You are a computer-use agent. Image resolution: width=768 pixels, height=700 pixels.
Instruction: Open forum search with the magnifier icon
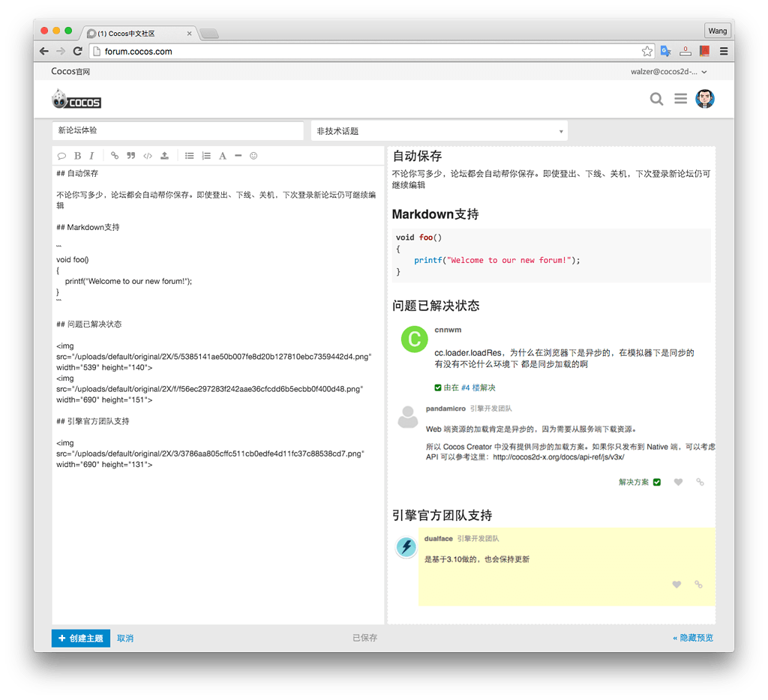(x=656, y=98)
